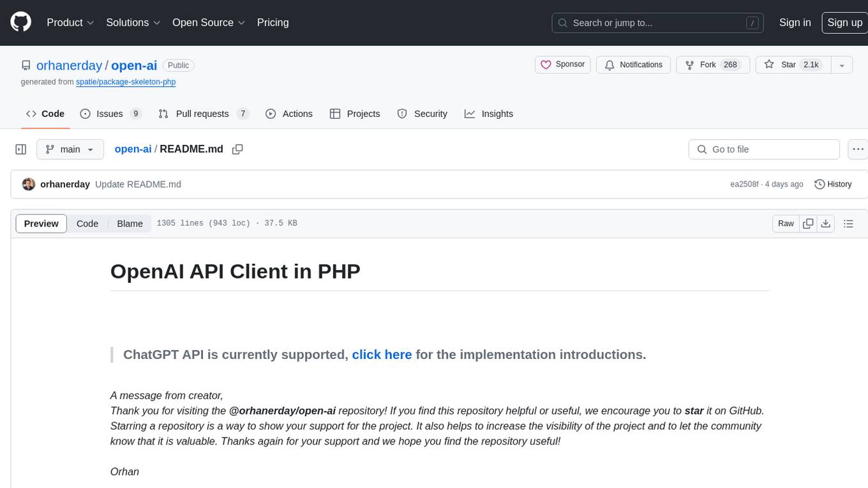Screen dimensions: 868x488
Task: Open the star lists dropdown arrow
Action: coord(842,65)
